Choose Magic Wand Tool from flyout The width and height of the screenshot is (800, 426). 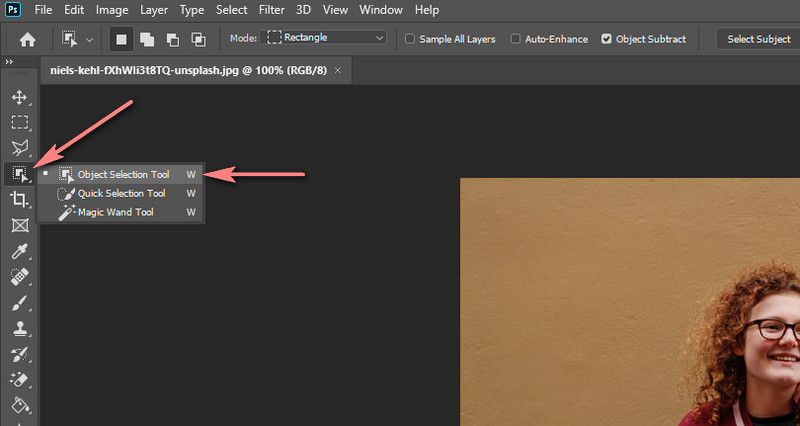(115, 212)
